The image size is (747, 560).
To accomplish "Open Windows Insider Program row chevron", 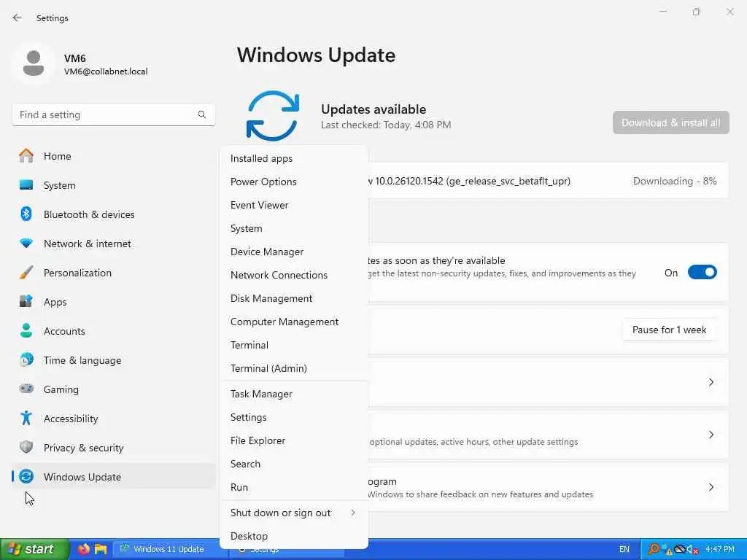I will click(x=711, y=486).
